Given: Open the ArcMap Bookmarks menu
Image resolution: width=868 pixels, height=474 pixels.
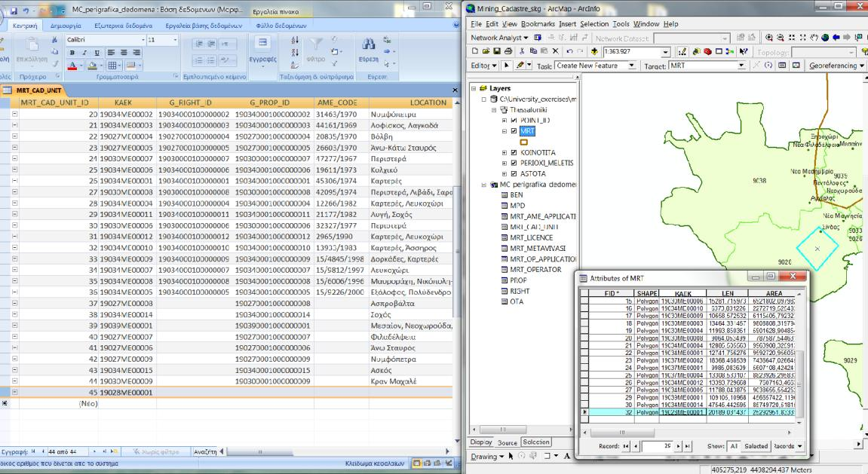Looking at the screenshot, I should click(x=538, y=24).
